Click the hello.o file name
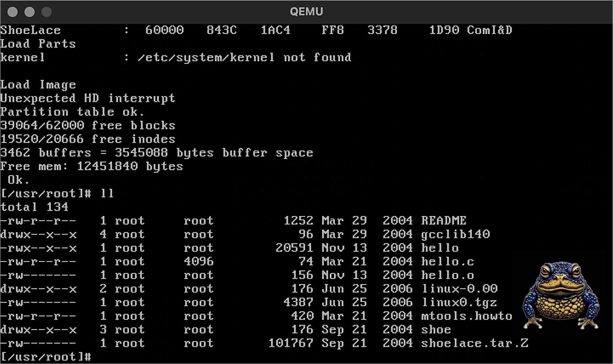 [447, 275]
